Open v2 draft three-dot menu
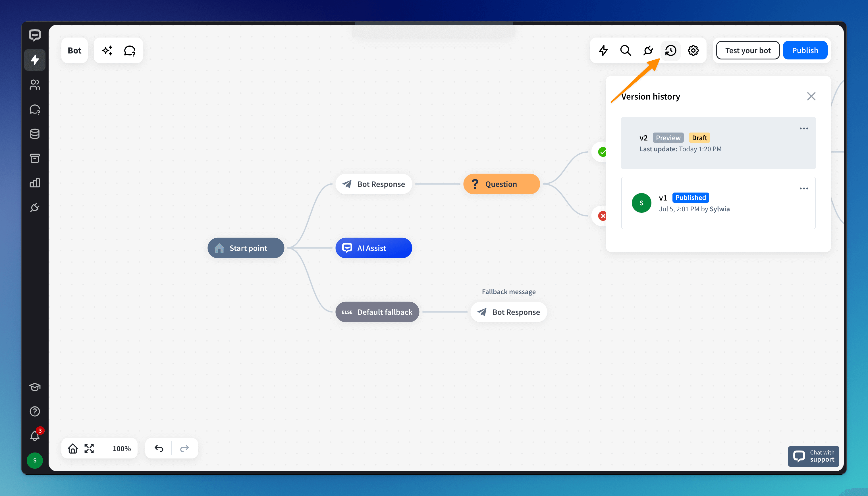Screen dimensions: 868x496 click(804, 129)
